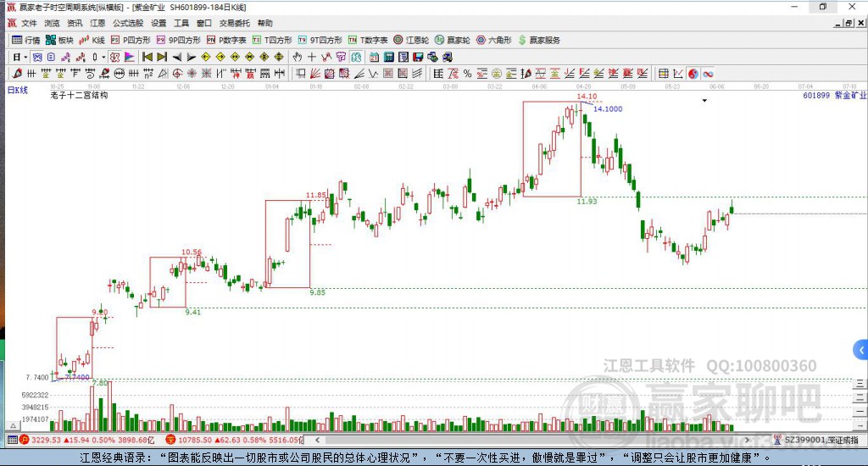This screenshot has width=868, height=466.
Task: Click the red floppy save icon
Action: pos(418,57)
